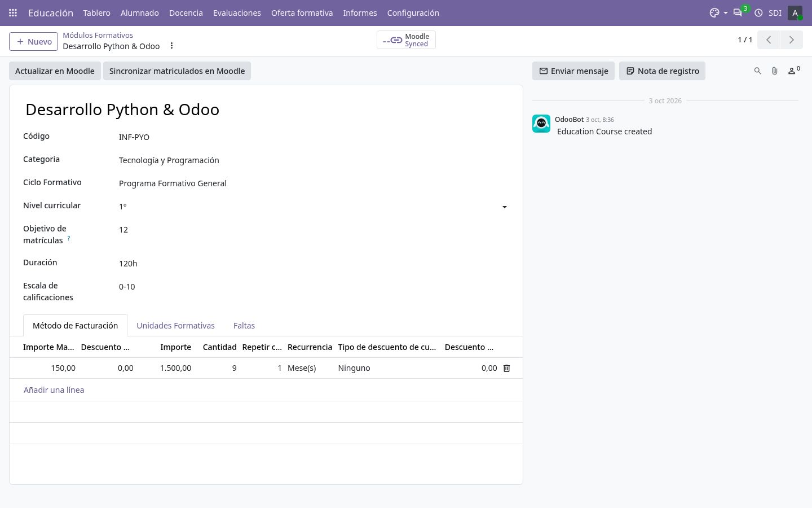This screenshot has height=508, width=812.
Task: Sort by the Recurrencia column header
Action: point(310,347)
